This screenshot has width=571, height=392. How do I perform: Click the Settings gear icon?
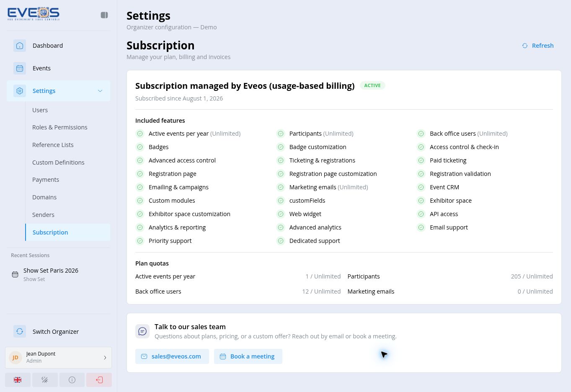[20, 91]
